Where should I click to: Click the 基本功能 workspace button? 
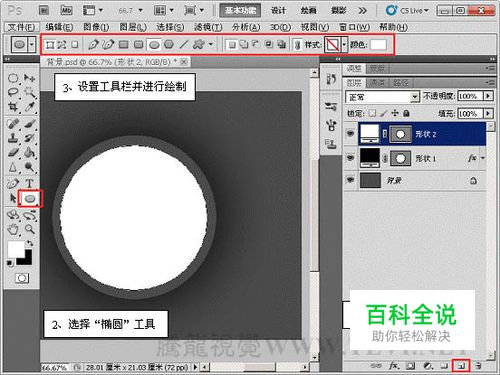point(240,10)
